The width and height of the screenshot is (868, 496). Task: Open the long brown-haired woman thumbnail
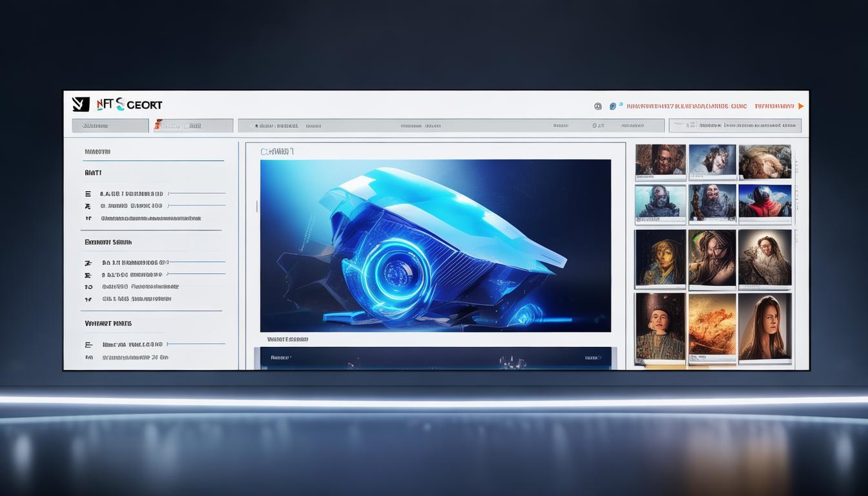(x=764, y=326)
